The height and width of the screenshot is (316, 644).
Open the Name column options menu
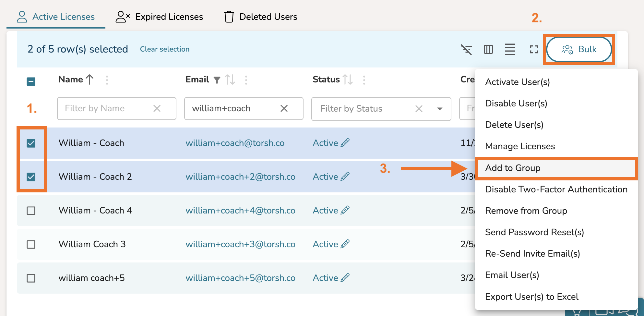tap(107, 80)
